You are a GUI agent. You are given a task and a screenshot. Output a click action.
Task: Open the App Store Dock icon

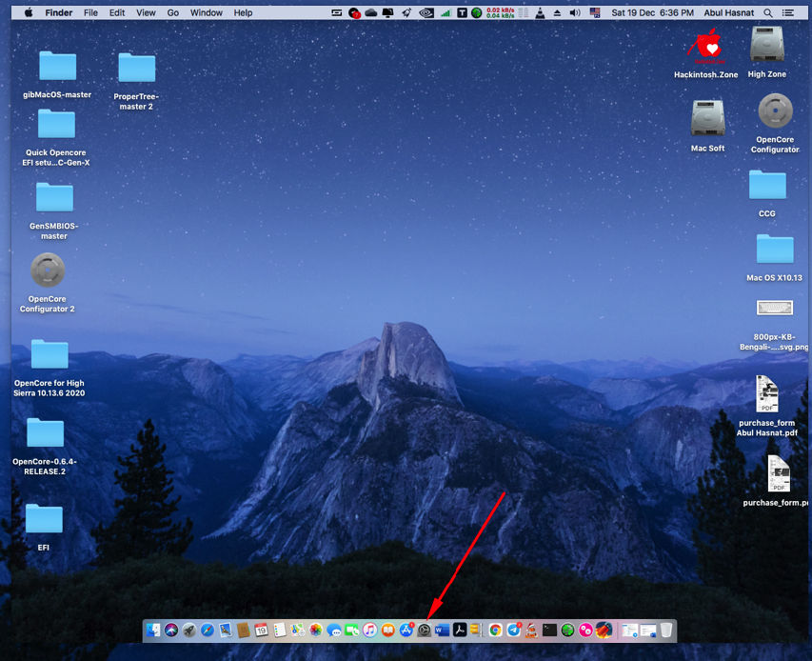(x=406, y=631)
